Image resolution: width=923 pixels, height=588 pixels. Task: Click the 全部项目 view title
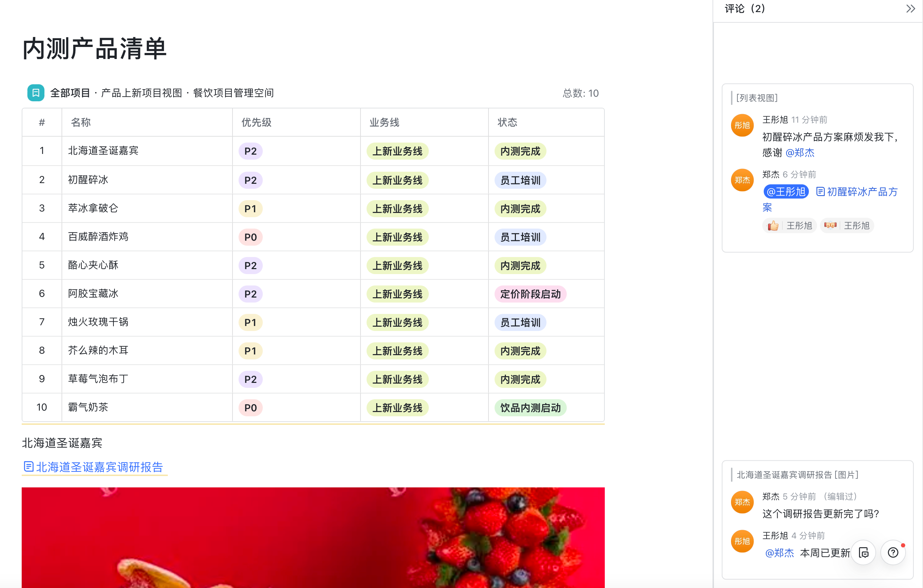[70, 93]
